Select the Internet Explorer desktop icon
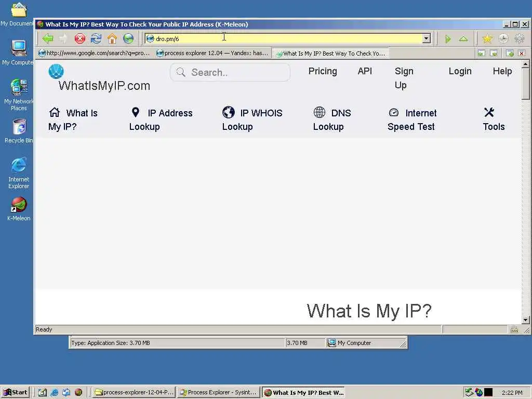 click(19, 172)
